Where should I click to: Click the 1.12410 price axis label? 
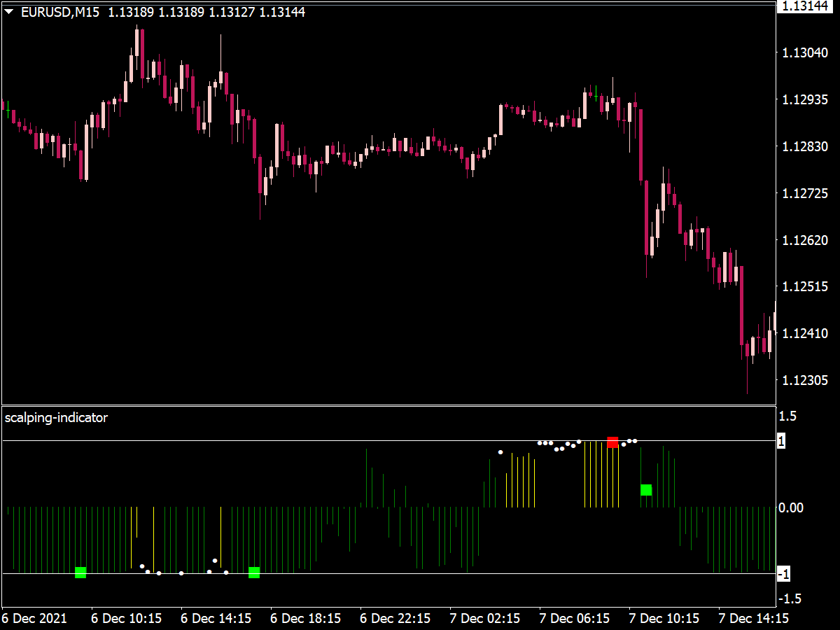pos(806,333)
